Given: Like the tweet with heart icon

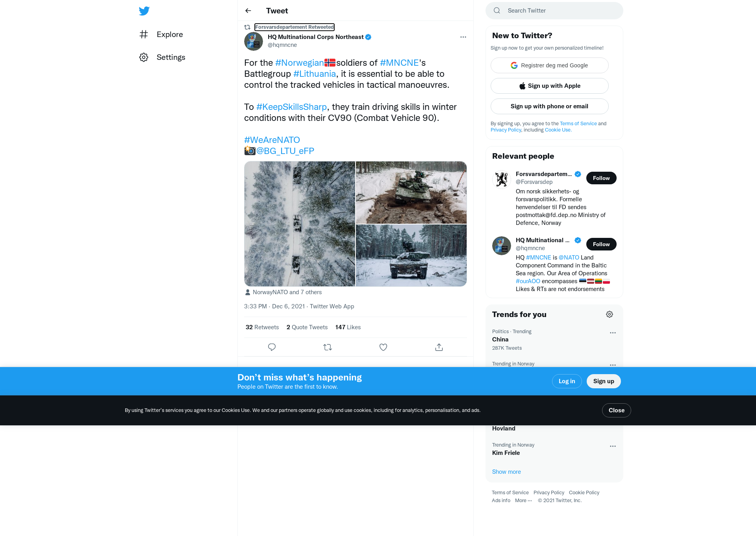Looking at the screenshot, I should pyautogui.click(x=383, y=347).
